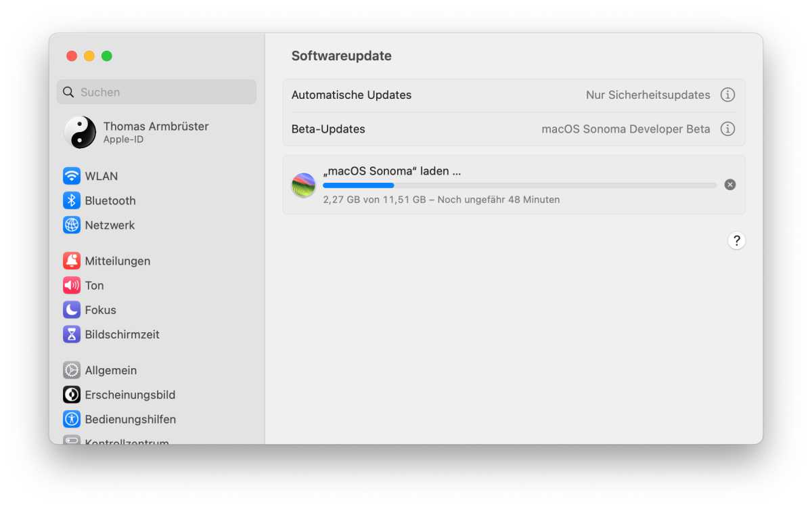Cancel the macOS Sonoma download

pyautogui.click(x=730, y=184)
